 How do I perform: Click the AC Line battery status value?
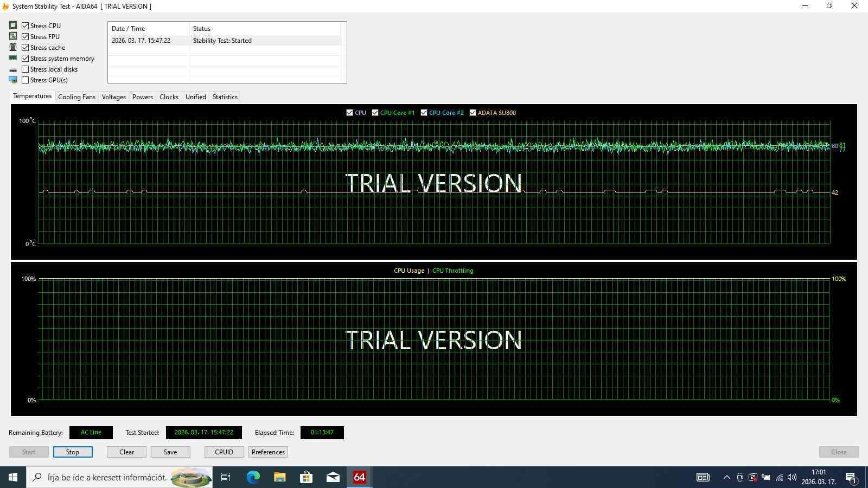(x=91, y=432)
